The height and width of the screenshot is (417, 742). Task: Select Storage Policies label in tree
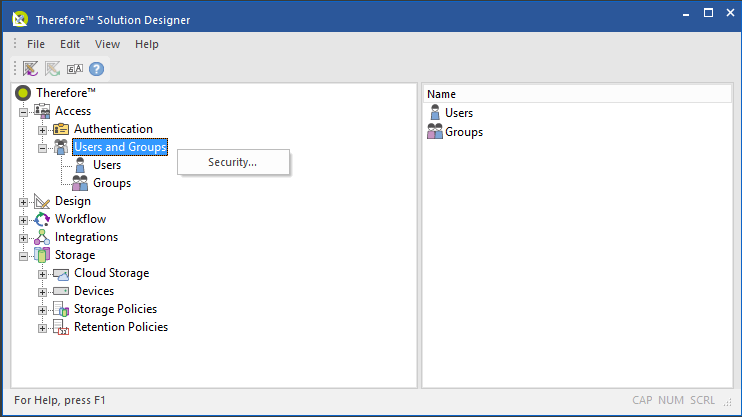click(x=115, y=309)
